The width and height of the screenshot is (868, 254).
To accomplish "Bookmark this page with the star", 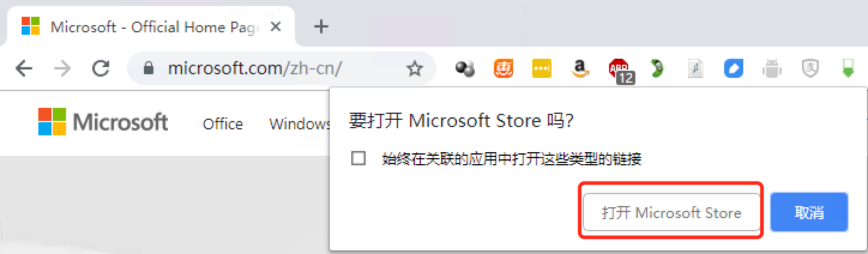I will (x=414, y=69).
